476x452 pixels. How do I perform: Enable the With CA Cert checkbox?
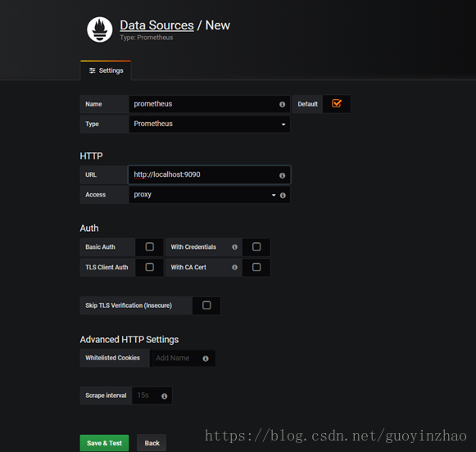tap(256, 267)
